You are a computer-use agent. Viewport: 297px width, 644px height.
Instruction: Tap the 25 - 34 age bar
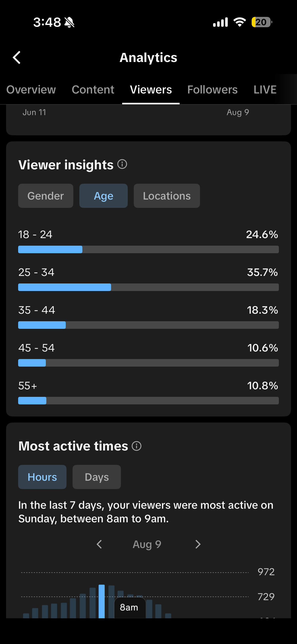click(148, 287)
